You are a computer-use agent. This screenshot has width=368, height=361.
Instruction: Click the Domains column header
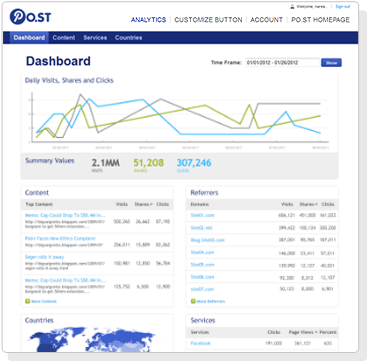point(200,204)
